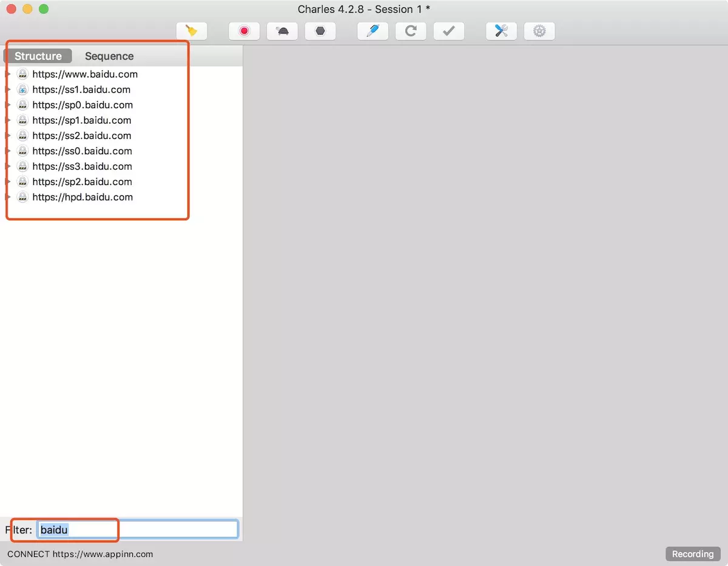Image resolution: width=728 pixels, height=566 pixels.
Task: Click the lock icon beside www.baidu.com
Action: [22, 74]
